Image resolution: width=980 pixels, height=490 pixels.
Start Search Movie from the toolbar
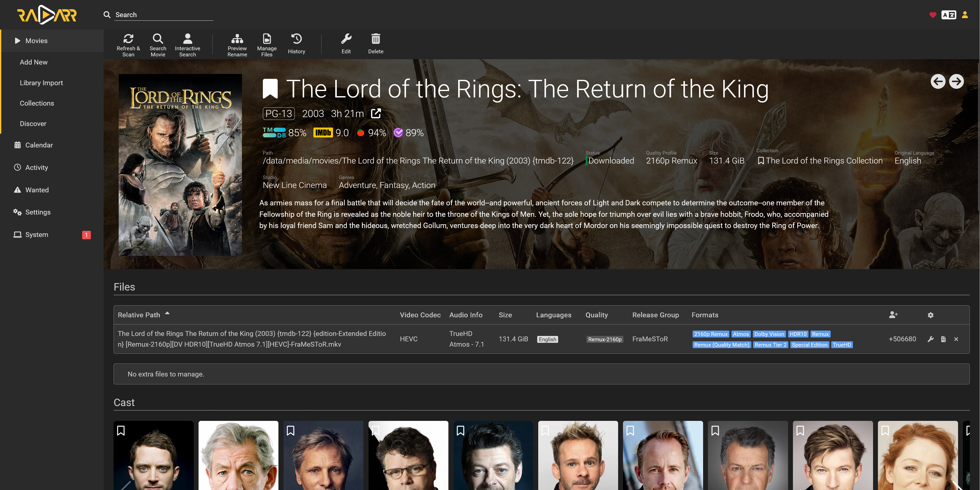tap(158, 44)
